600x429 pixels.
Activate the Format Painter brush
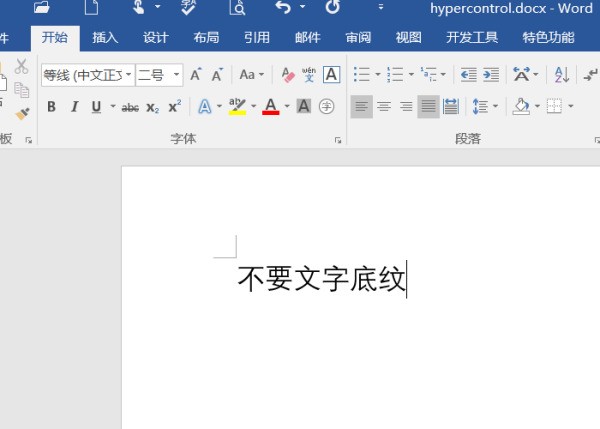point(22,114)
